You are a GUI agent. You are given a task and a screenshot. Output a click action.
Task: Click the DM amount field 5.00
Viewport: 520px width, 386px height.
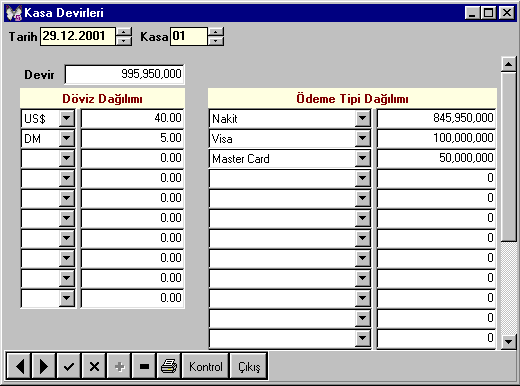point(132,138)
